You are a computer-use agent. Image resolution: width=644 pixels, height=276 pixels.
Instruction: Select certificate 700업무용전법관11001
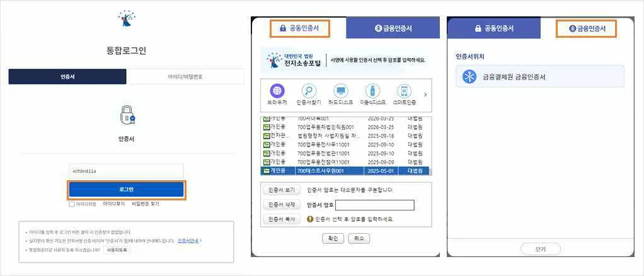pyautogui.click(x=345, y=153)
